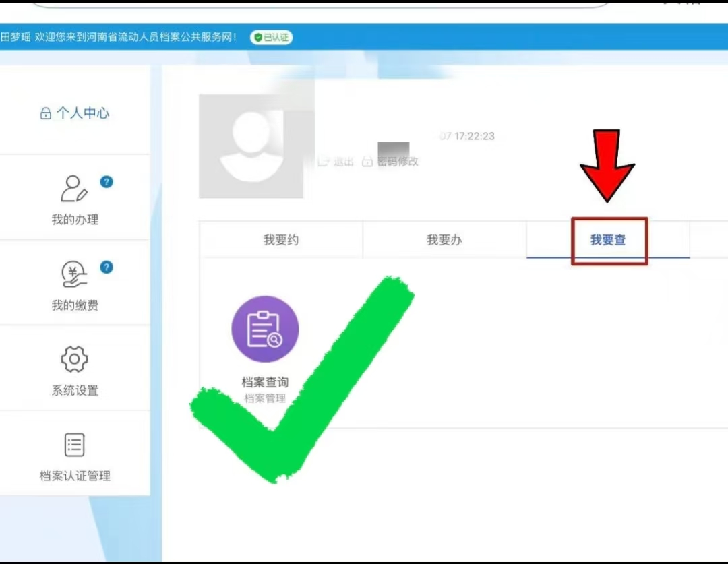Click the 系统设置 sidebar label
This screenshot has height=564, width=728.
[74, 390]
